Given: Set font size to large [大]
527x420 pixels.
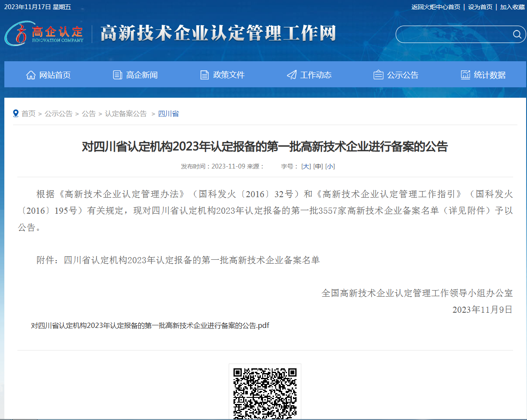Looking at the screenshot, I should click(x=306, y=166).
